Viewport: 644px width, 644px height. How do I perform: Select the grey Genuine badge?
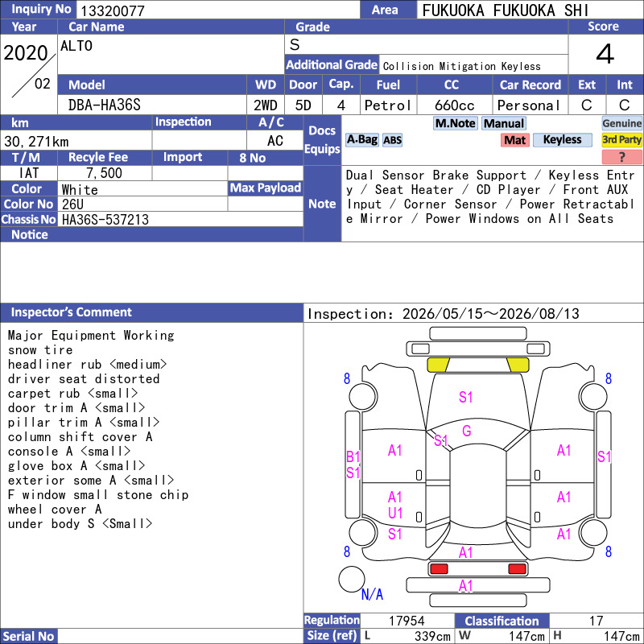click(621, 123)
